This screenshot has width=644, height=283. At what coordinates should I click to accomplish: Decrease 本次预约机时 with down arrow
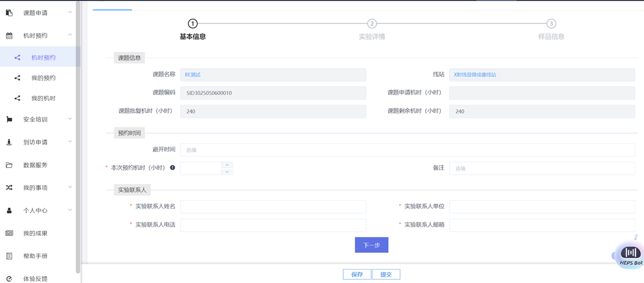(227, 172)
